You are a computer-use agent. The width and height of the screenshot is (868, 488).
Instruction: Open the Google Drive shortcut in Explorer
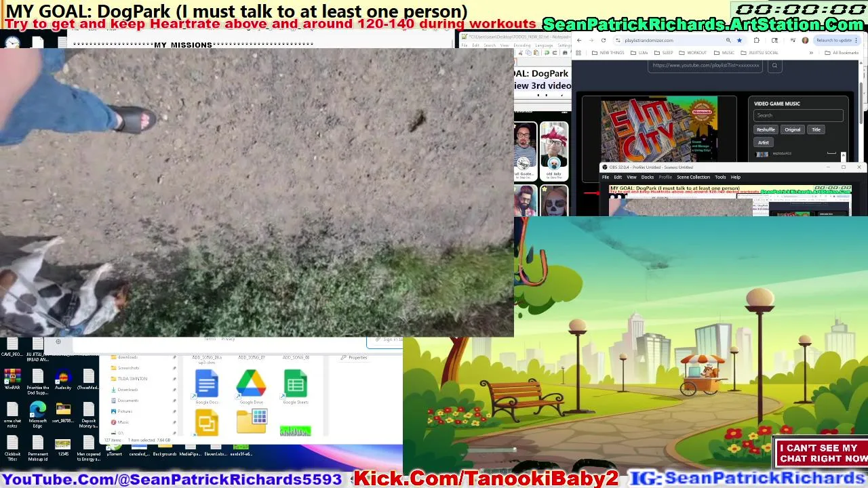[x=251, y=386]
